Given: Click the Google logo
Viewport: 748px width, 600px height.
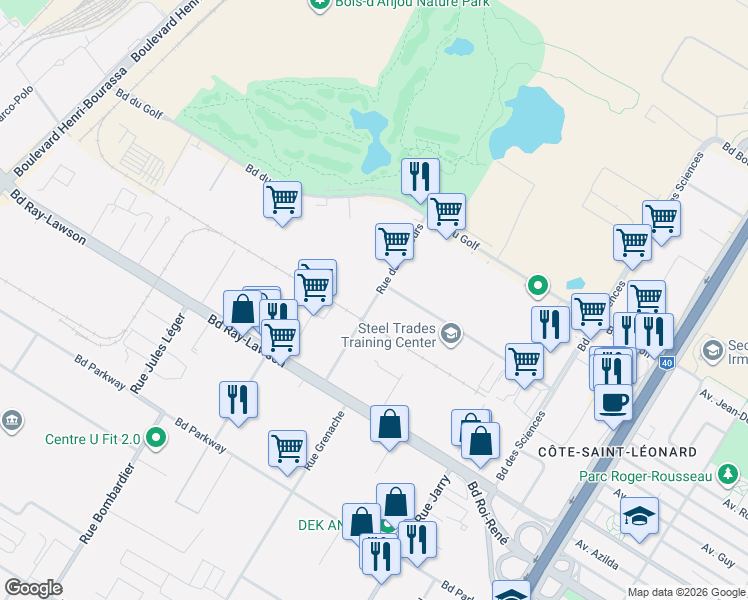Looking at the screenshot, I should tap(33, 588).
